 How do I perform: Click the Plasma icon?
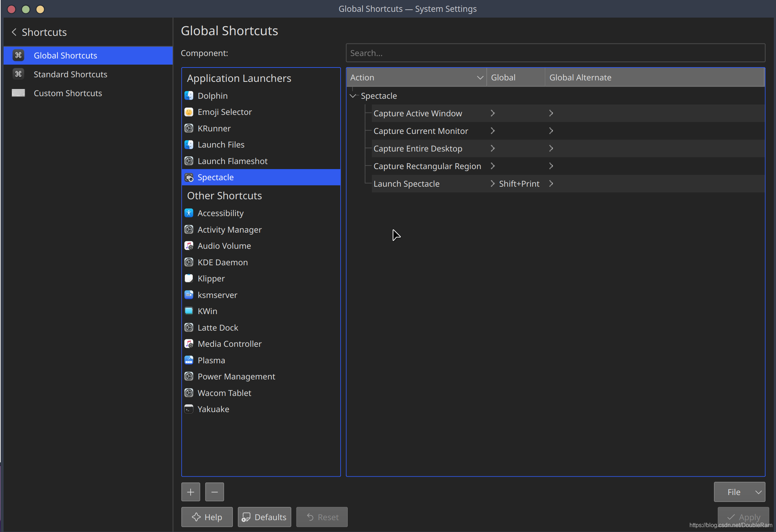(189, 360)
